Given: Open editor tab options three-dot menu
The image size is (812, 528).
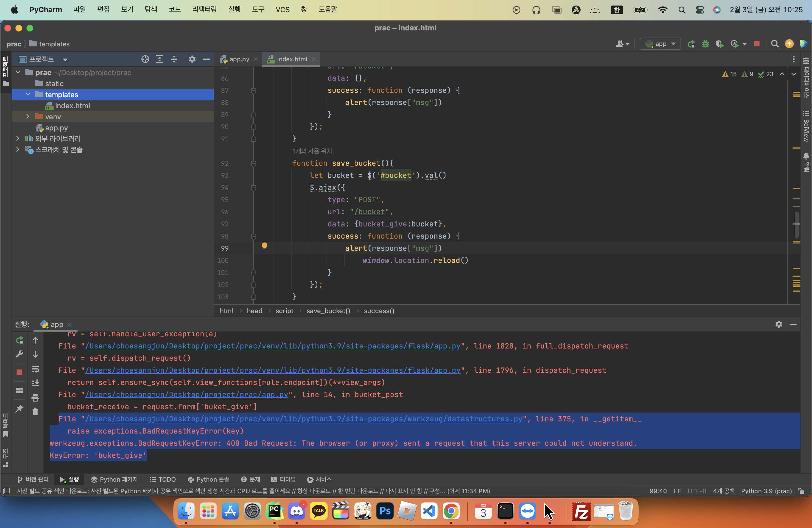Looking at the screenshot, I should (x=793, y=59).
